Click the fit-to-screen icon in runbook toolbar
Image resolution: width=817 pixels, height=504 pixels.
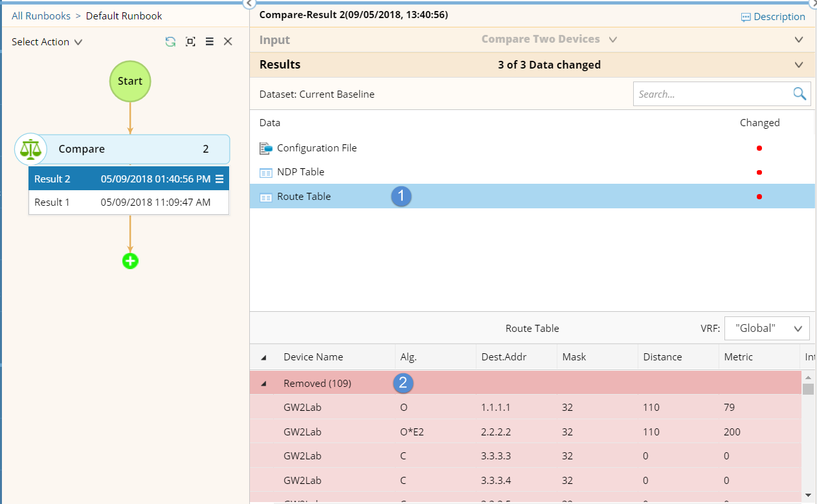pyautogui.click(x=190, y=41)
